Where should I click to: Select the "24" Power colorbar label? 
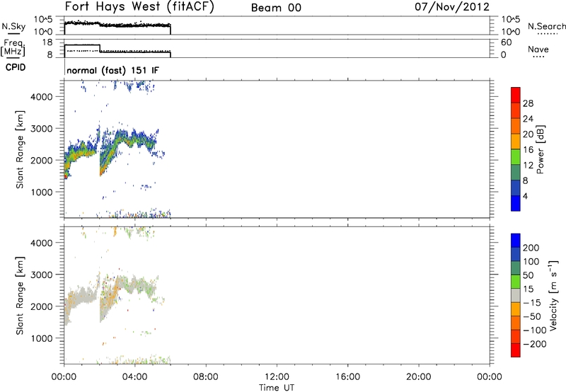528,119
